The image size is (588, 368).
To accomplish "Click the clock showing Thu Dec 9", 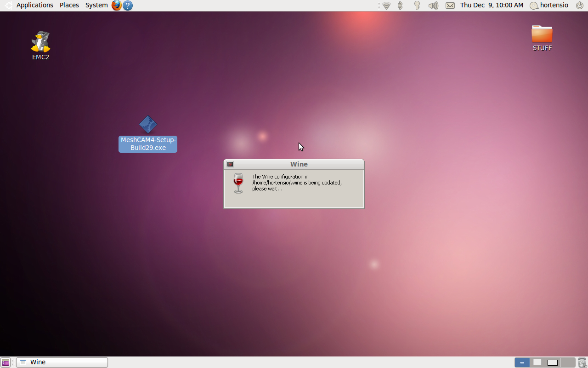I will (492, 5).
